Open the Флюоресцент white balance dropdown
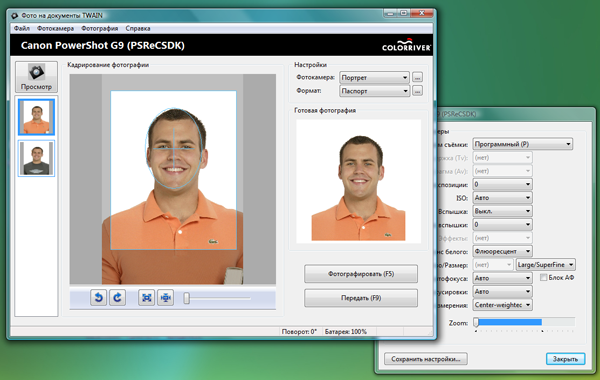 coord(502,251)
